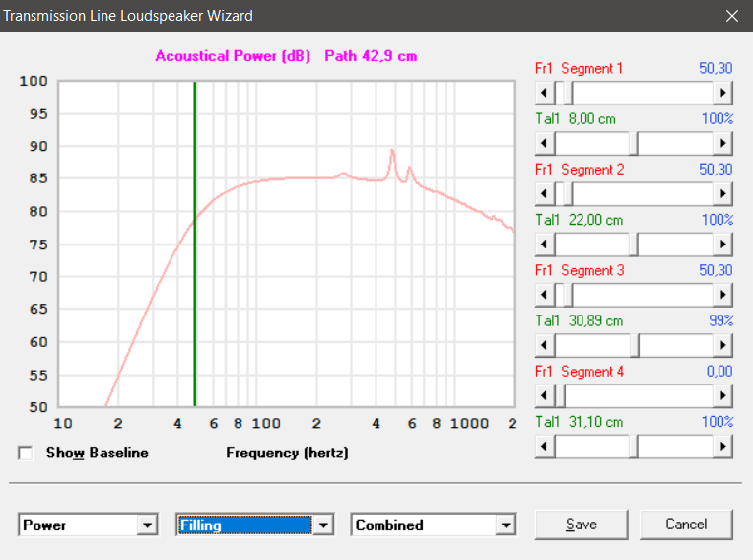
Task: Click right arrow of Tal1 30,89 cm scrollbar
Action: [722, 345]
